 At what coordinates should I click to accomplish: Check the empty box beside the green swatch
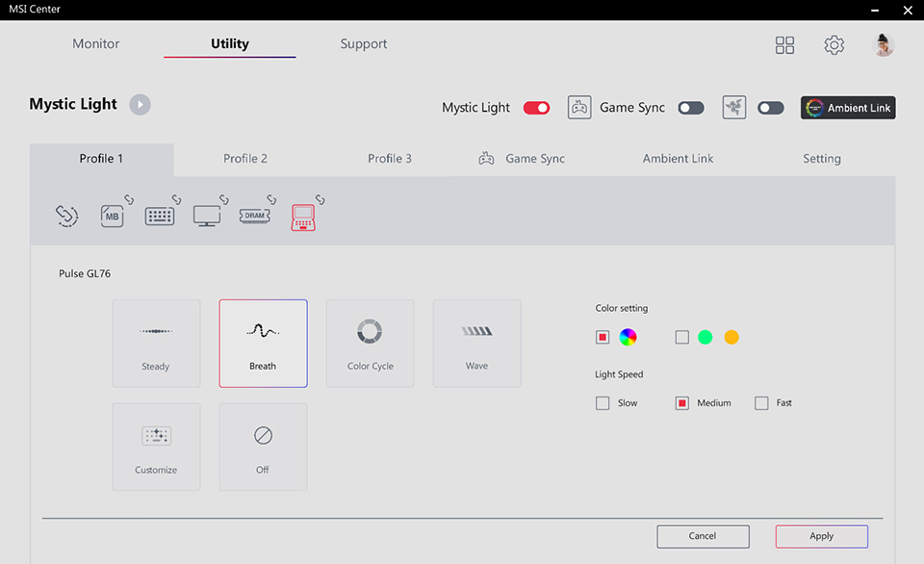point(681,337)
